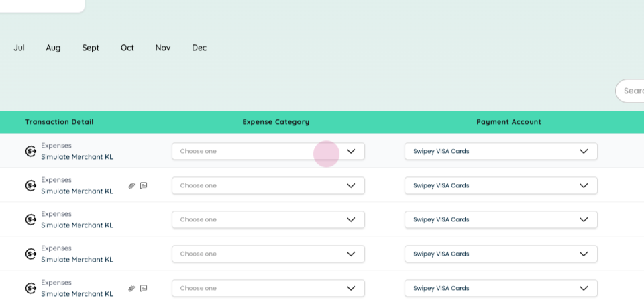Click the expense icon in the fifth transaction row
The image size is (644, 304).
tap(30, 289)
